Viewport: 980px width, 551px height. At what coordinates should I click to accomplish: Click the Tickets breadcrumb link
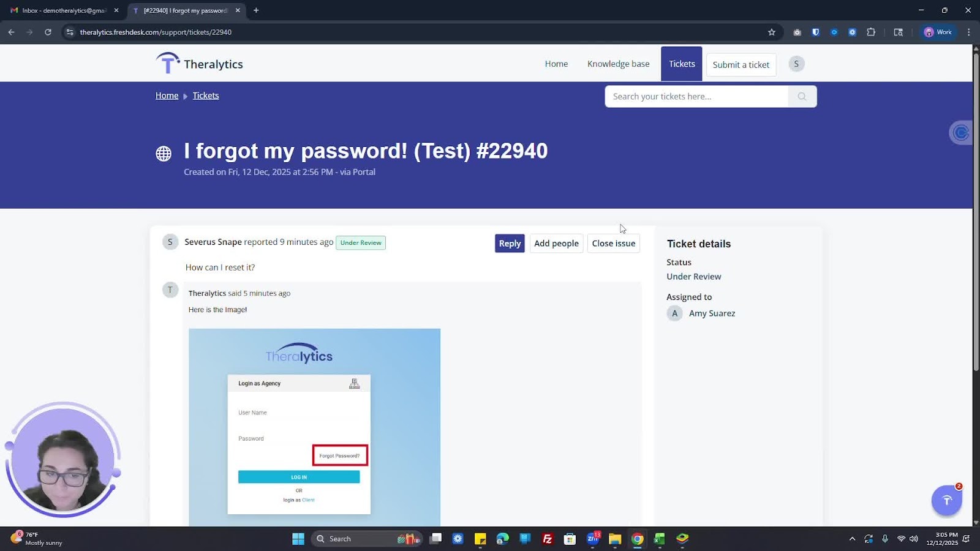pos(206,96)
